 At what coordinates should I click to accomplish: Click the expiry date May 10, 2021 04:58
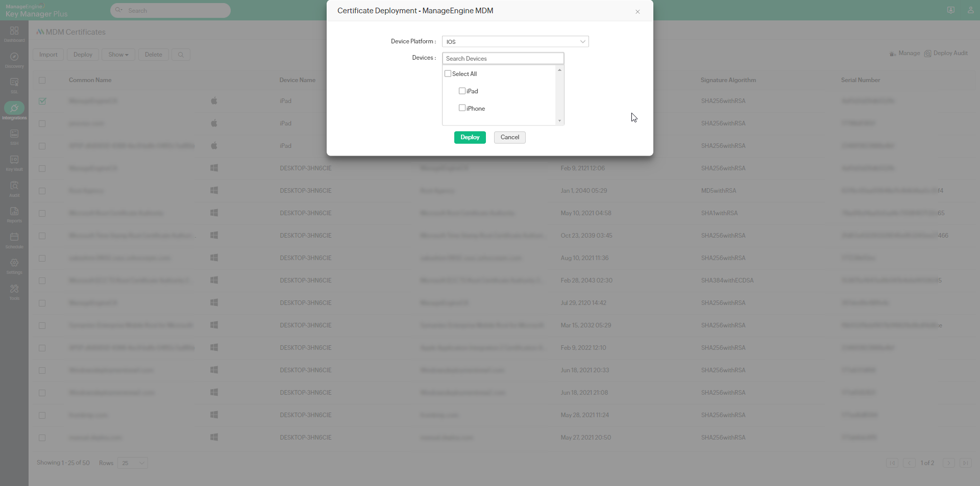click(x=586, y=213)
